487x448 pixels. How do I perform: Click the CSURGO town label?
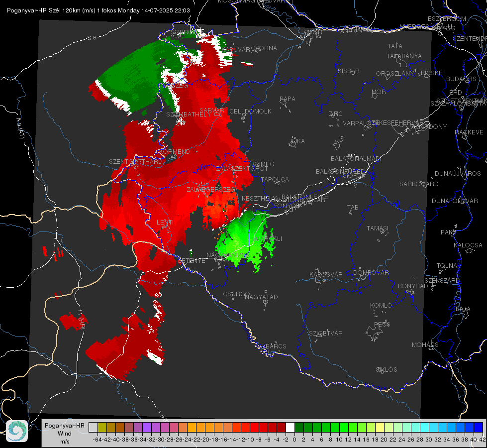point(236,294)
